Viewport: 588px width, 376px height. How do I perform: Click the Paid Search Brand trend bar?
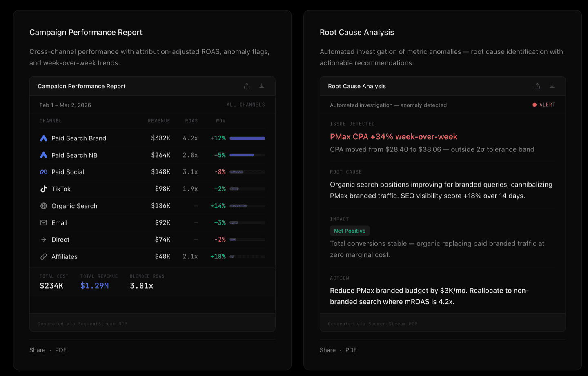(x=247, y=138)
